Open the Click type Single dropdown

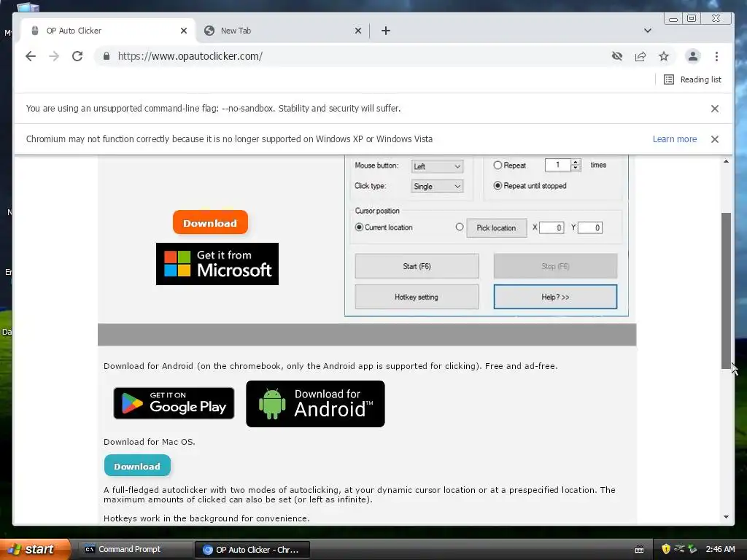(x=437, y=186)
